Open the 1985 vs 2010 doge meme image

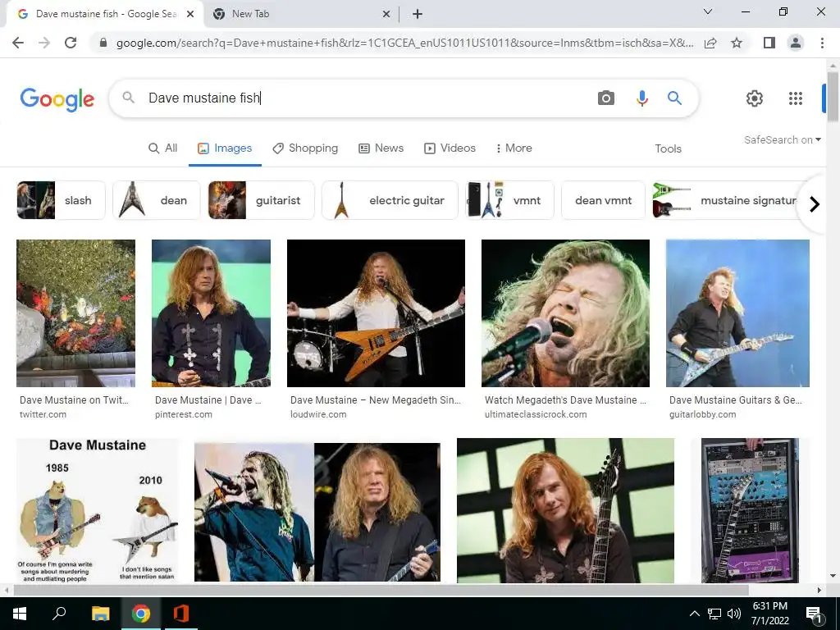click(98, 510)
